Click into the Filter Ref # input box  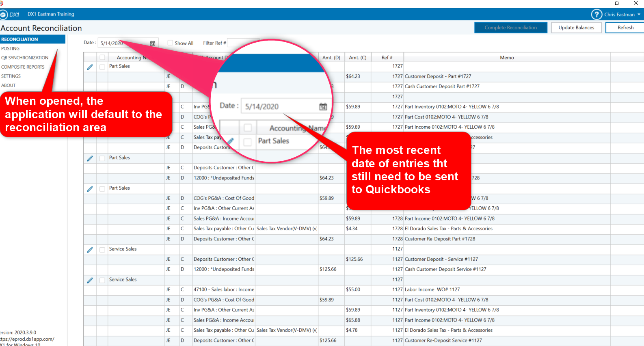point(243,43)
